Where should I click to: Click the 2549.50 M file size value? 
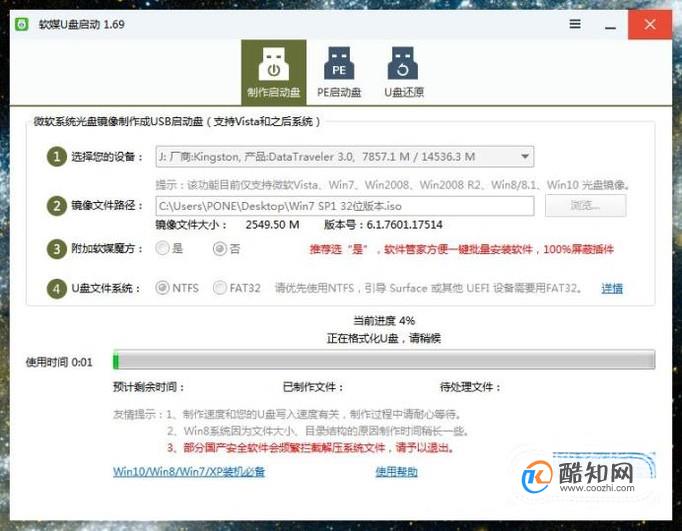[272, 225]
